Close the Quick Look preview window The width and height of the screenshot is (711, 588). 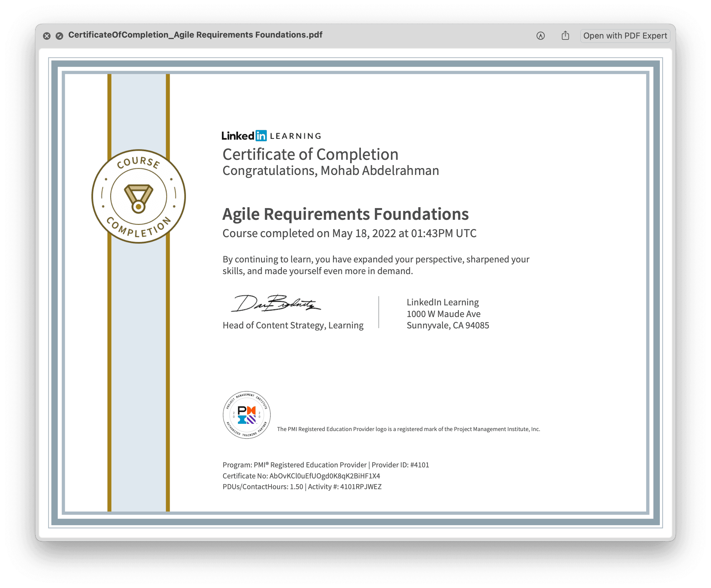coord(47,36)
